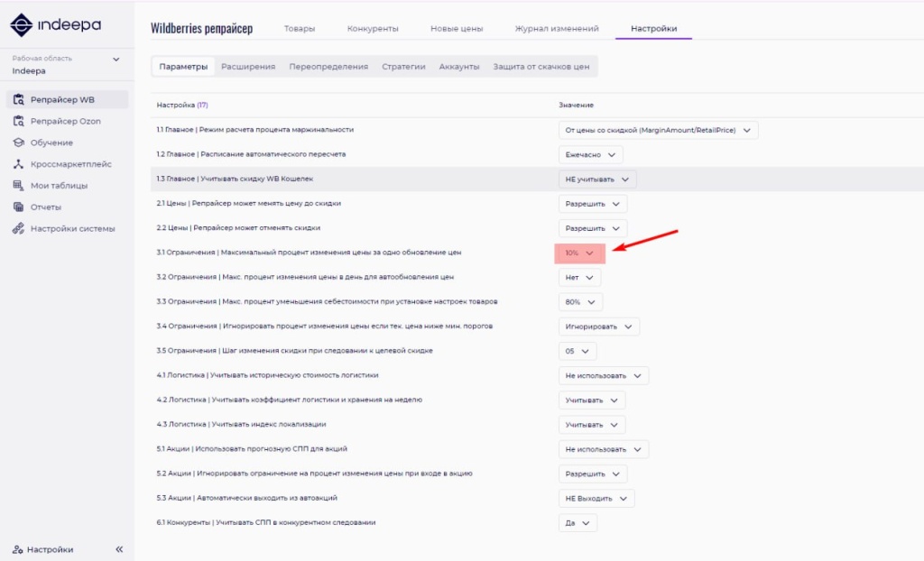924x561 pixels.
Task: Open the Ежечасно schedule dropdown
Action: tap(590, 154)
